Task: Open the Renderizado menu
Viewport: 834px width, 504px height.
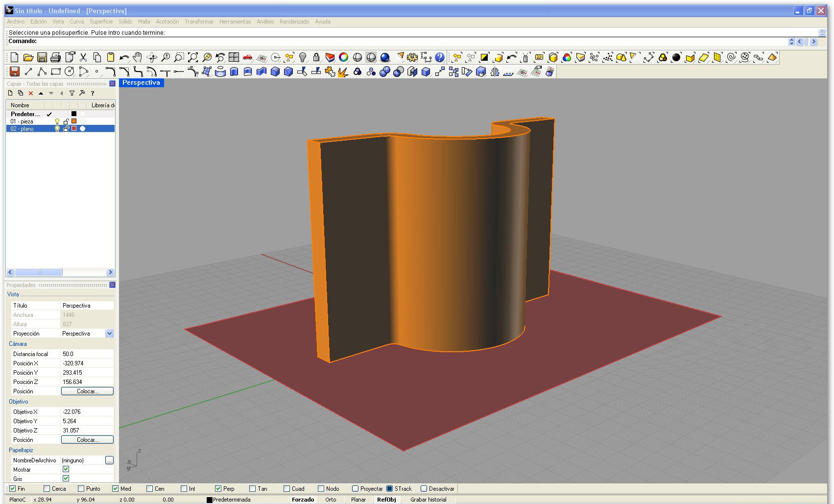Action: point(294,22)
